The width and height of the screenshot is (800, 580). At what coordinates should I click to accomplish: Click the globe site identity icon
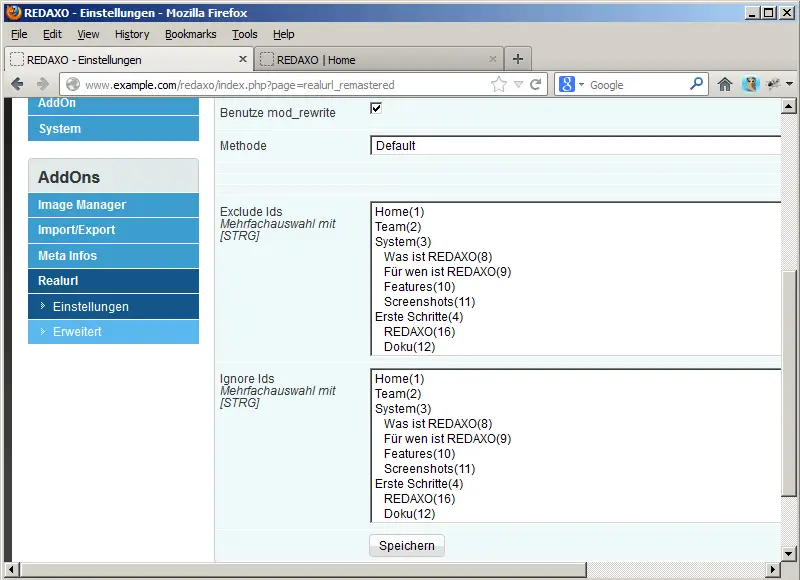tap(73, 84)
